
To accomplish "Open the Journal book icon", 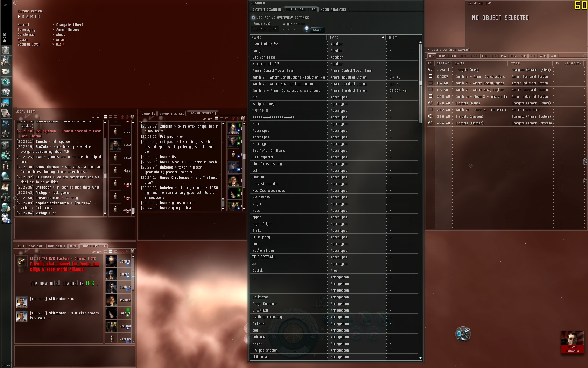I will pos(6,186).
